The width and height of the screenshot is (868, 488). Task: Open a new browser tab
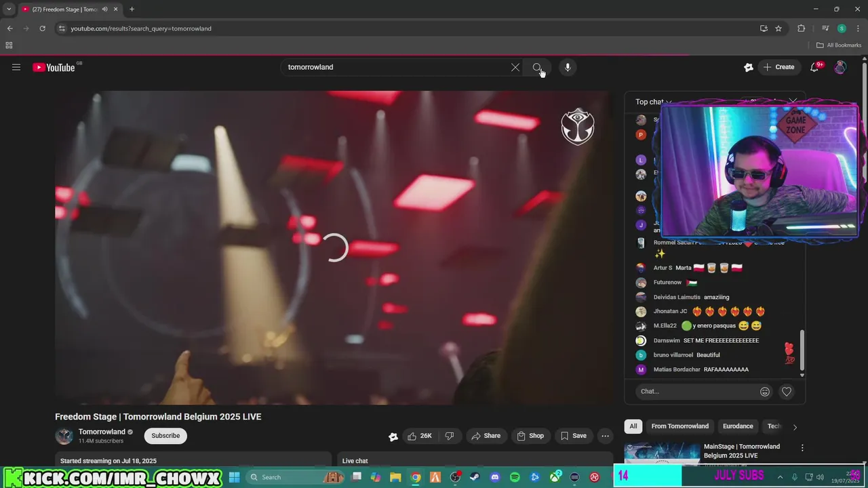[132, 9]
